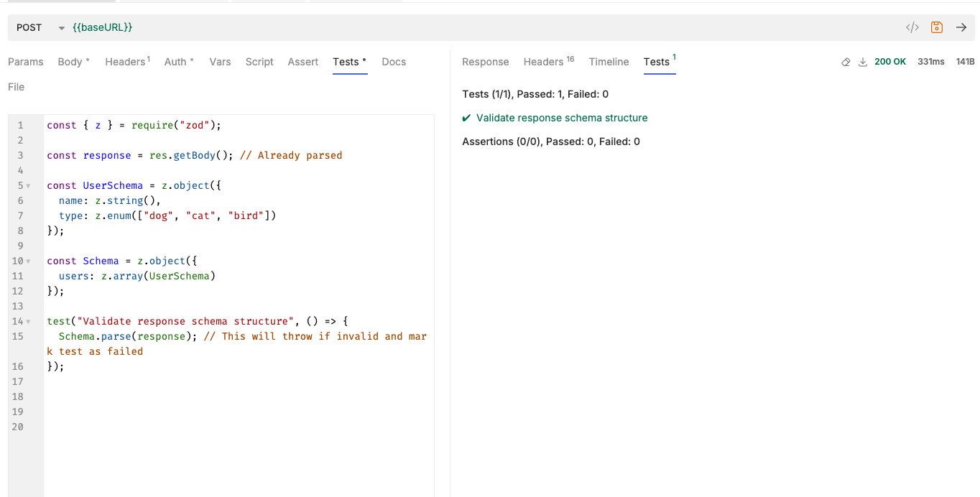Image resolution: width=980 pixels, height=497 pixels.
Task: Click the orange save request icon
Action: [936, 27]
